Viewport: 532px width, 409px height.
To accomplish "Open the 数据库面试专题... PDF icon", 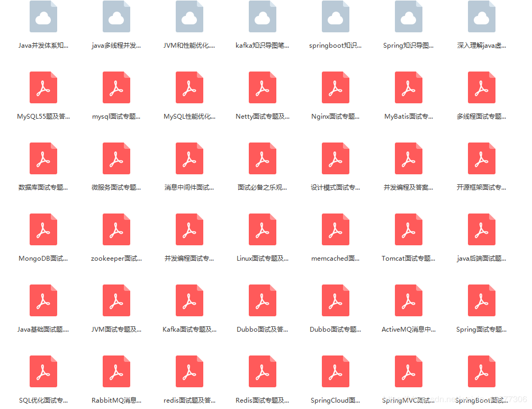I will [43, 158].
